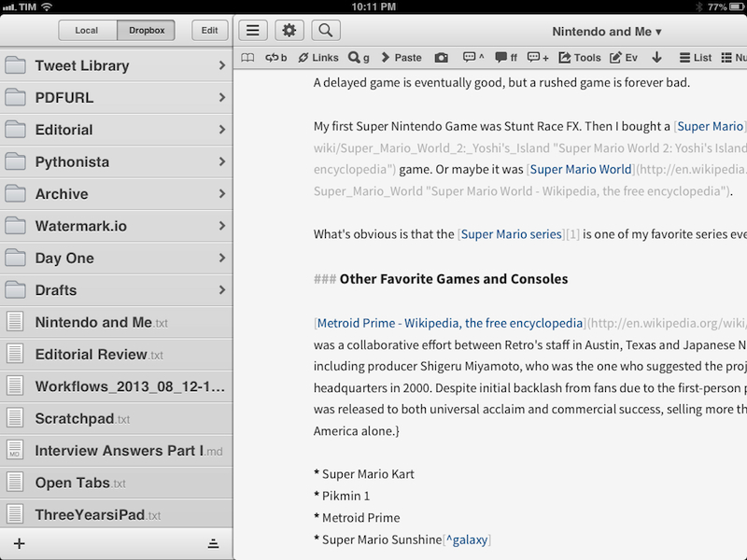This screenshot has height=560, width=747.
Task: Run the Links workflow
Action: coord(318,58)
